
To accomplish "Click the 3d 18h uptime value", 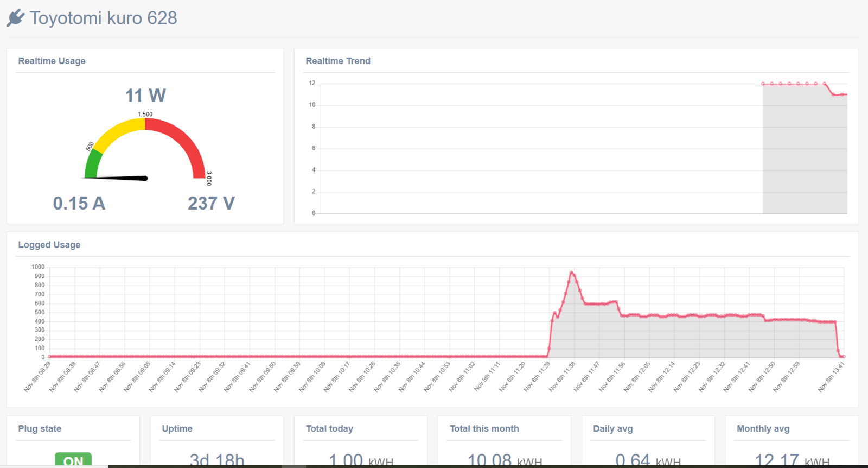I will 216,460.
